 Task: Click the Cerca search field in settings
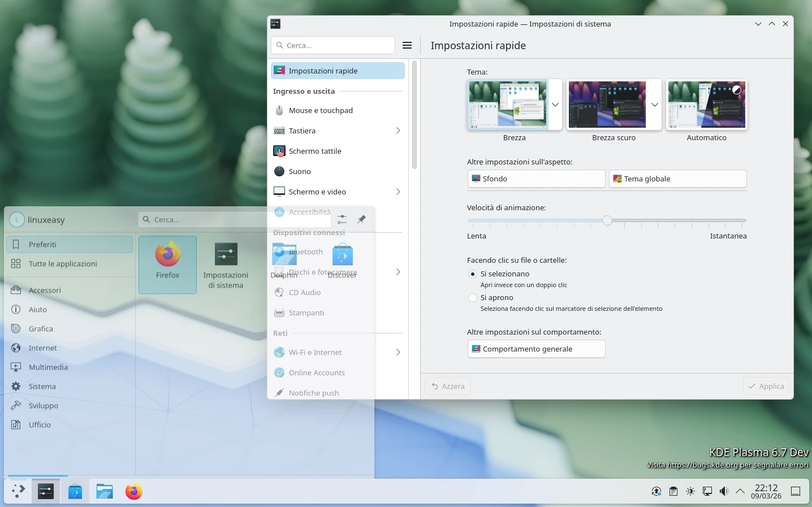pyautogui.click(x=333, y=45)
